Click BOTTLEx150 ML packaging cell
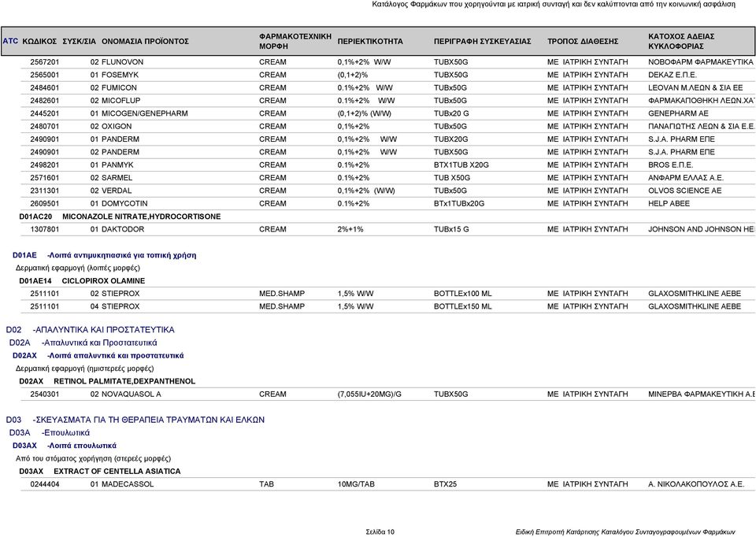Image resolution: width=756 pixels, height=537 pixels. pos(463,306)
